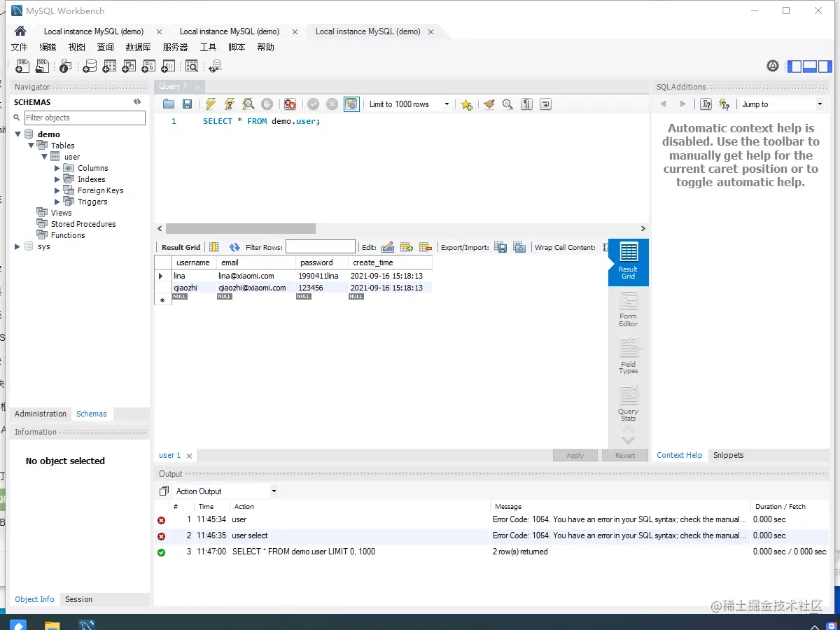Open the Field Types view
Screen dimensions: 840x630
tap(629, 356)
